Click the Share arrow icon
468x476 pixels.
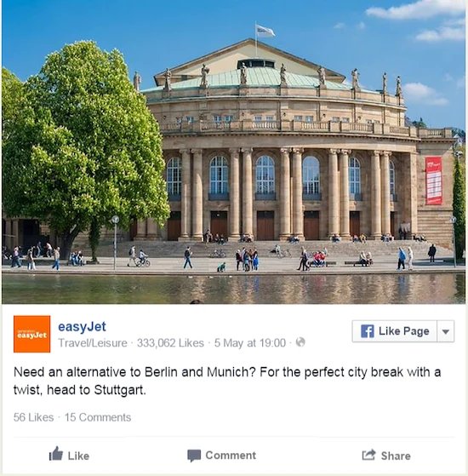[x=368, y=455]
